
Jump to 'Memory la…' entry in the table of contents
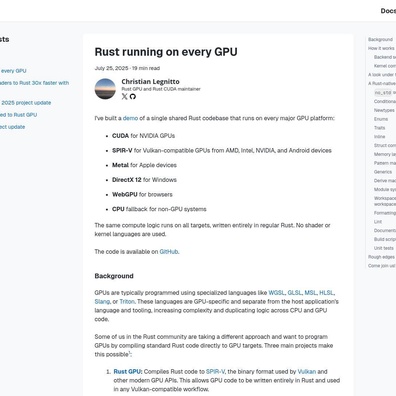tap(385, 154)
